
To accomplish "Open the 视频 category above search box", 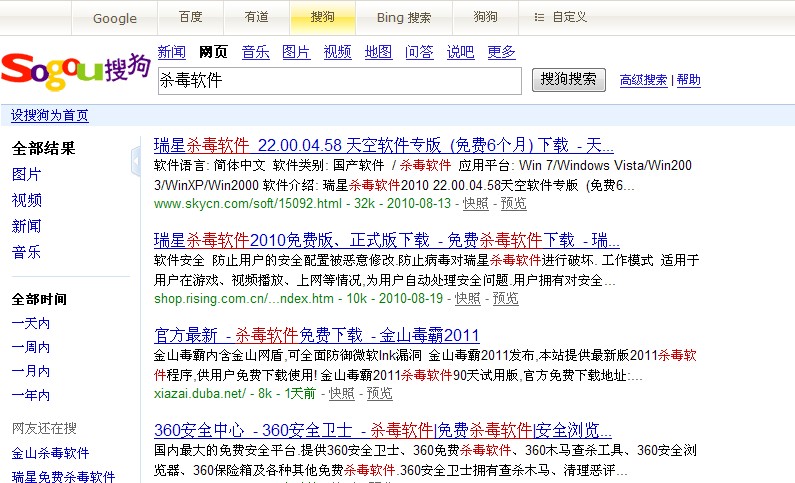I will tap(338, 52).
